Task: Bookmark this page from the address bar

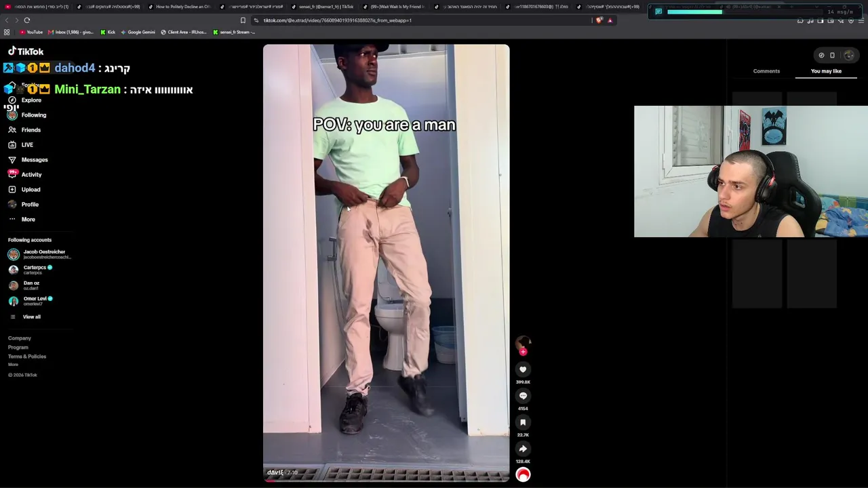Action: (243, 20)
